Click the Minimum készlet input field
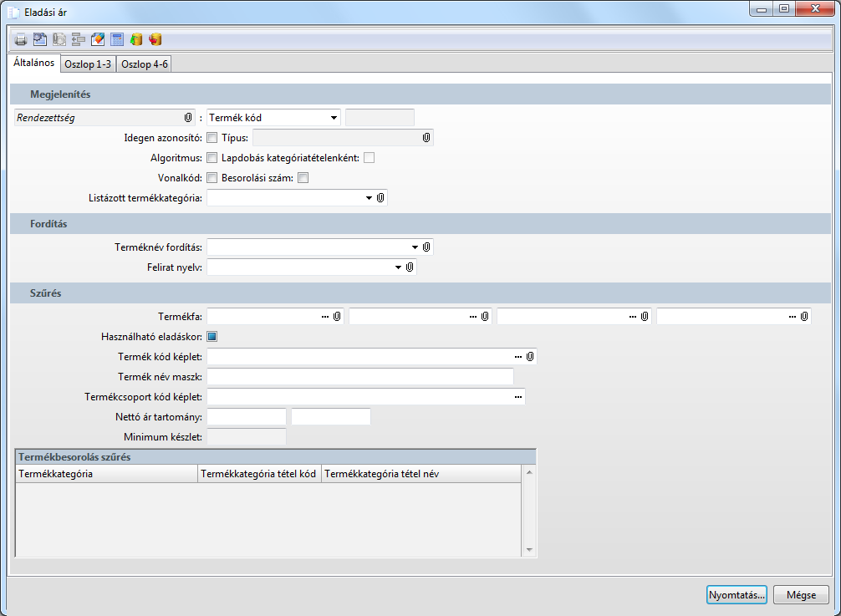This screenshot has width=841, height=616. pyautogui.click(x=247, y=437)
